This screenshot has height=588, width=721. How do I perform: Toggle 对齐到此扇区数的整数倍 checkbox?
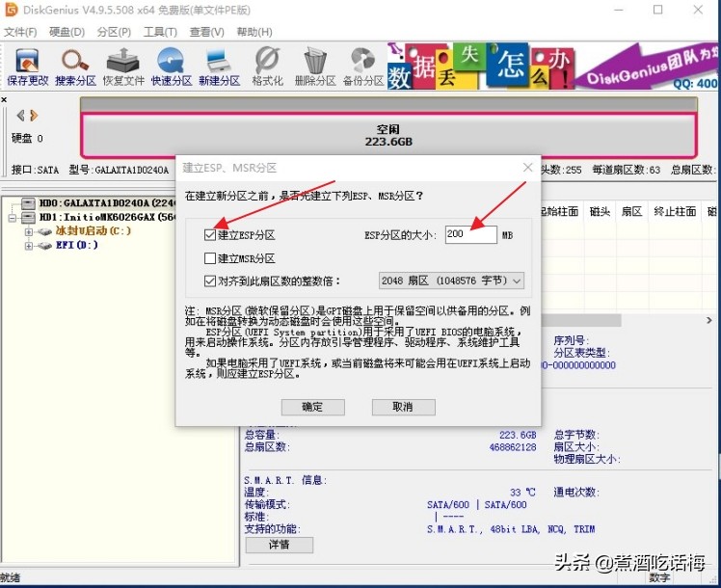pyautogui.click(x=210, y=281)
